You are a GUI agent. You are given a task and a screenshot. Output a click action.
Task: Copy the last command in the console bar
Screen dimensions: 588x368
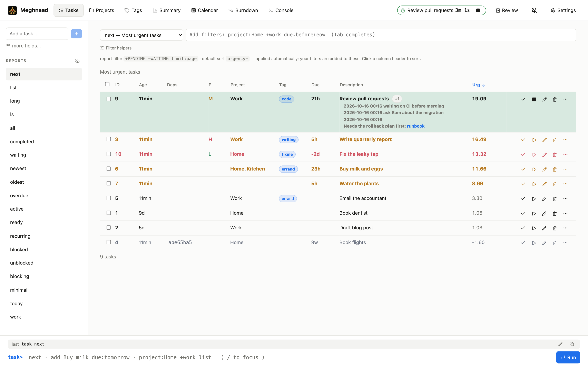[572, 344]
